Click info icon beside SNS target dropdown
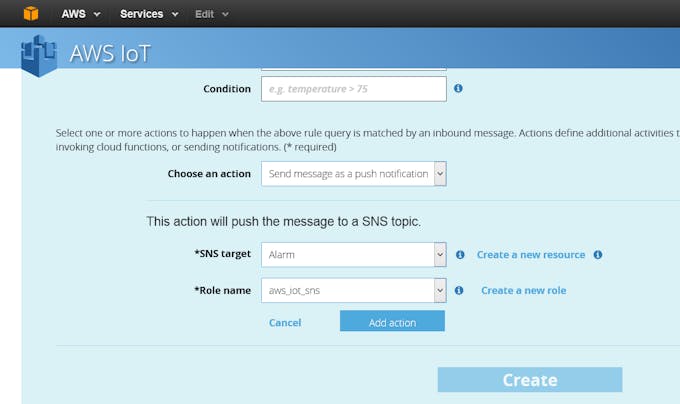 pos(460,255)
